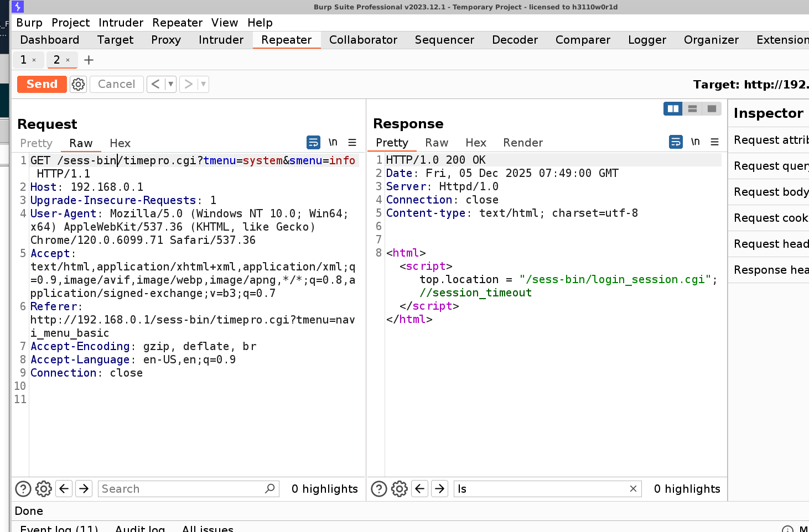Open Repeater settings gear next to Send
This screenshot has height=532, width=809.
[x=79, y=84]
